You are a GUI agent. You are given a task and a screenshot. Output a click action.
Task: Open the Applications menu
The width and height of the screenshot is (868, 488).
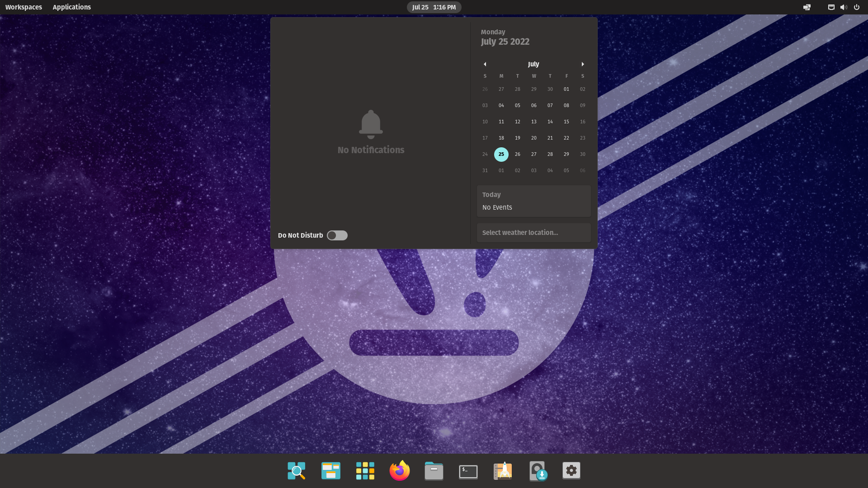[71, 7]
